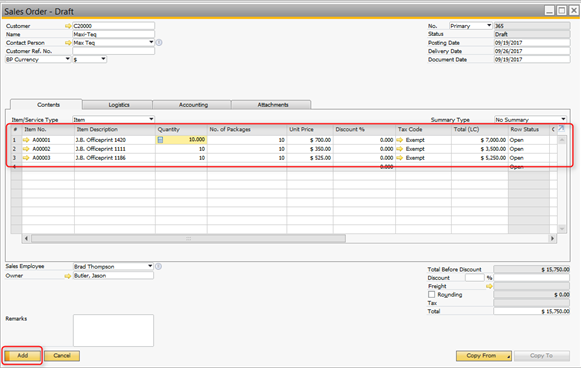The width and height of the screenshot is (581, 368).
Task: Expand the table with the corner arrow icon
Action: click(561, 129)
